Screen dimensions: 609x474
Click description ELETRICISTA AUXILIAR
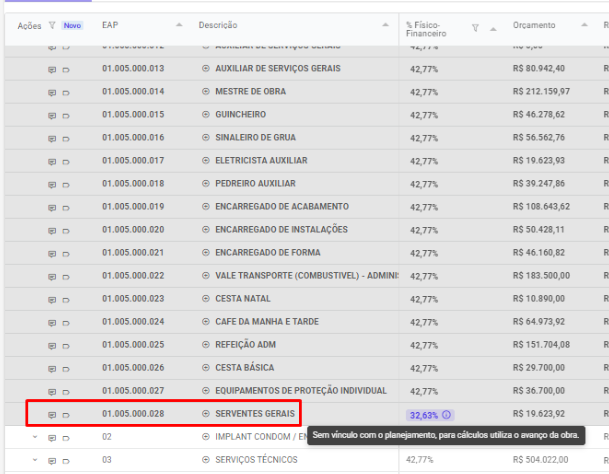[x=261, y=160]
